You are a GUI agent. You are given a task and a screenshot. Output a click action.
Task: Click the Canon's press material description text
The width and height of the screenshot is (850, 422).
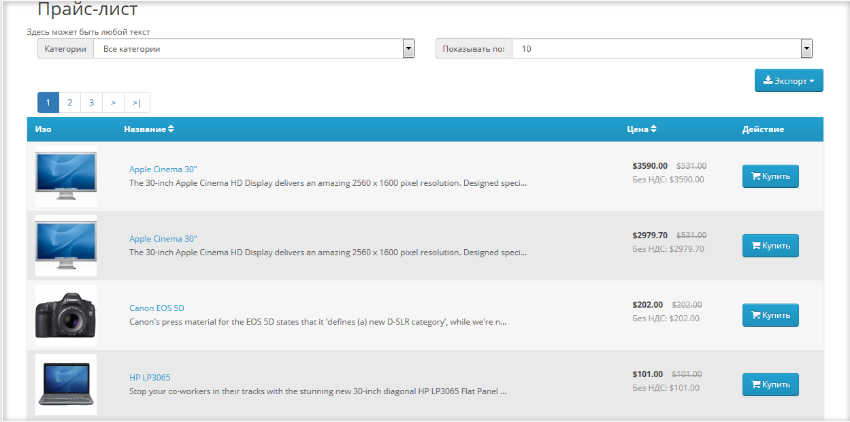pos(318,322)
